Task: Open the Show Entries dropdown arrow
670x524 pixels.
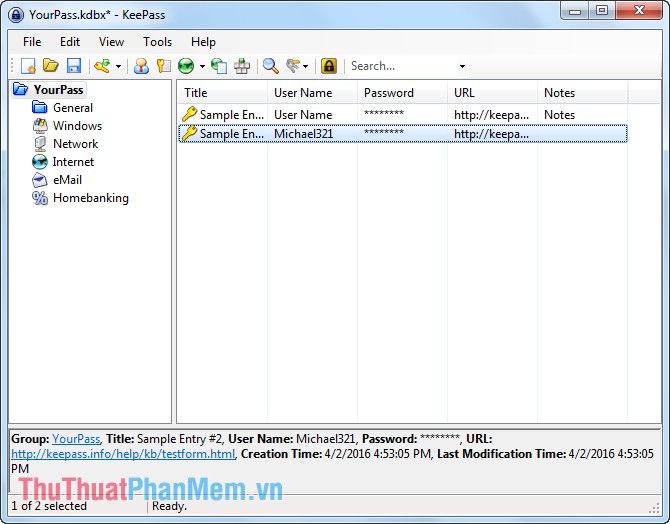Action: click(x=305, y=66)
